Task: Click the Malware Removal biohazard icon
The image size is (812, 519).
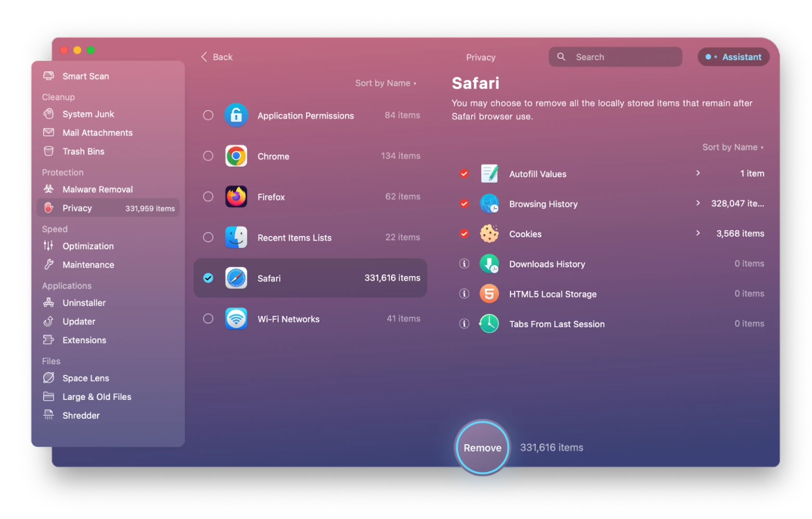Action: click(48, 189)
